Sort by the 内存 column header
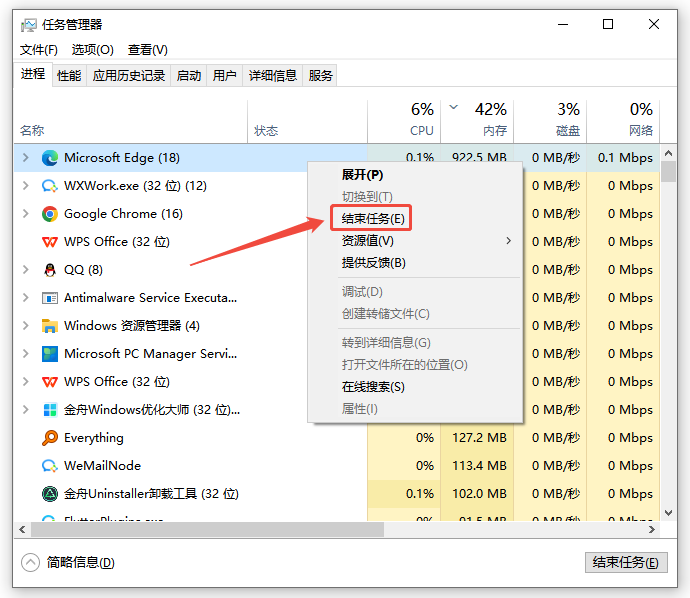The height and width of the screenshot is (598, 690). pyautogui.click(x=477, y=122)
